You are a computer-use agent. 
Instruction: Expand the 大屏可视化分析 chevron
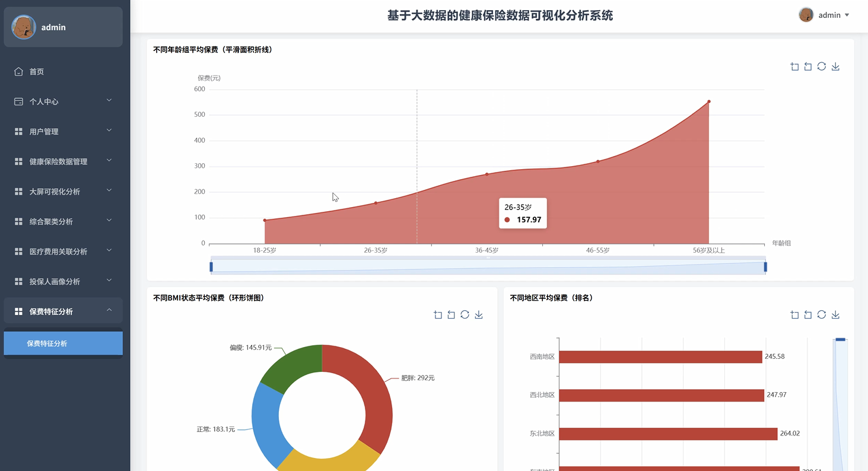tap(109, 190)
